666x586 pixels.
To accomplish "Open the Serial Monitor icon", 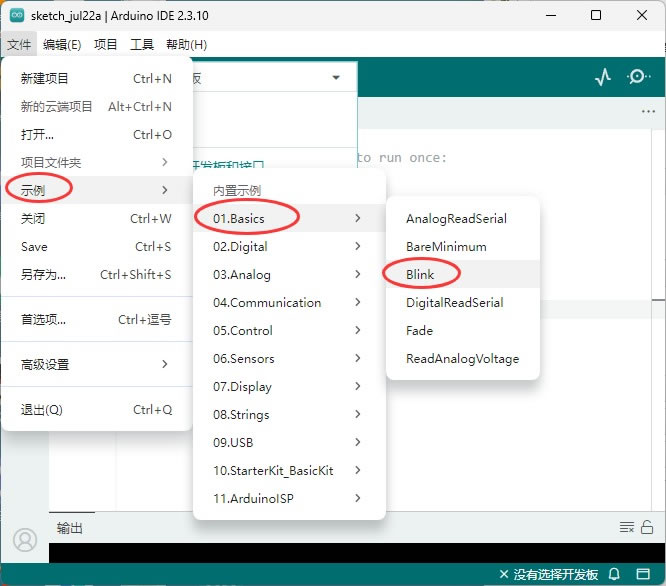I will pos(638,77).
